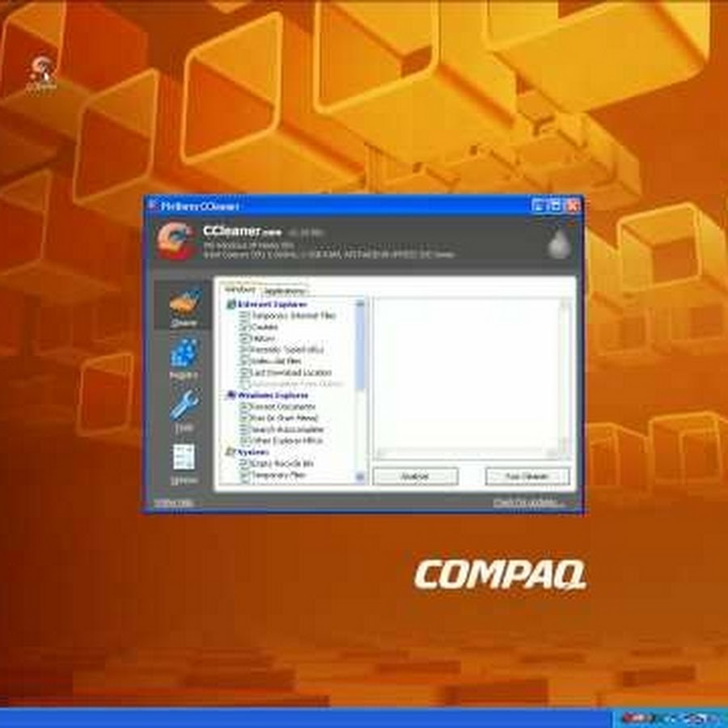Click the Run Cleaner button
This screenshot has width=728, height=728.
(527, 476)
